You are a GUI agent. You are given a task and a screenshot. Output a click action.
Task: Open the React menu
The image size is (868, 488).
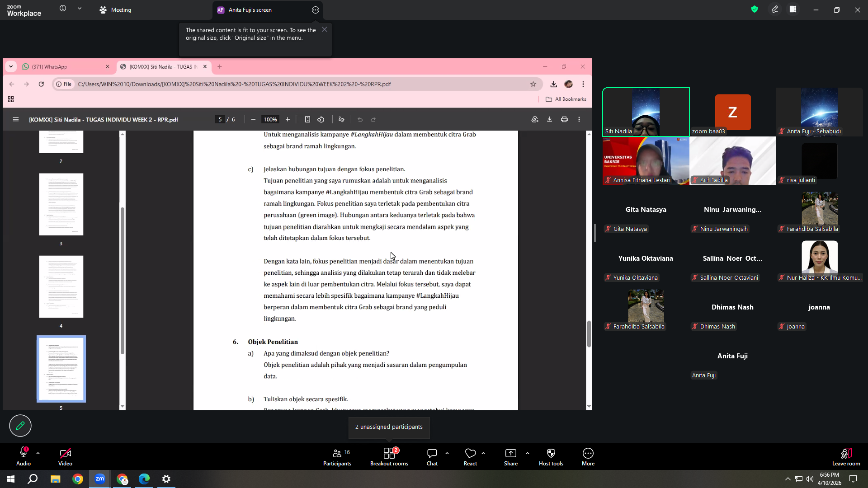(470, 457)
